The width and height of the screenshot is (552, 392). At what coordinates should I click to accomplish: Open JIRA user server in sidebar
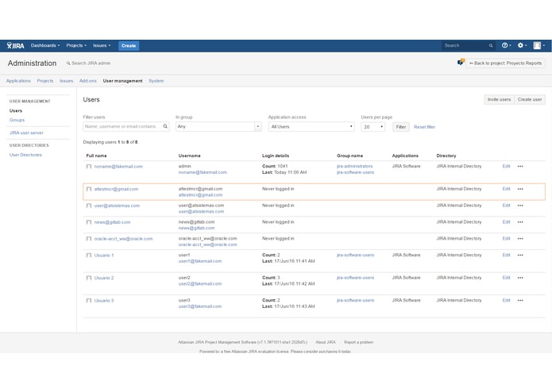(26, 133)
